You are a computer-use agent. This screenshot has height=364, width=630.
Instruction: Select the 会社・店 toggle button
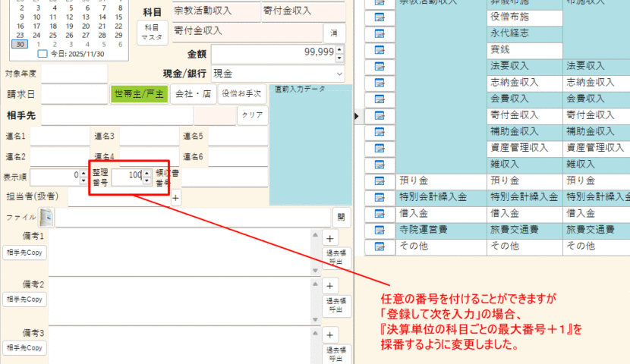(192, 94)
